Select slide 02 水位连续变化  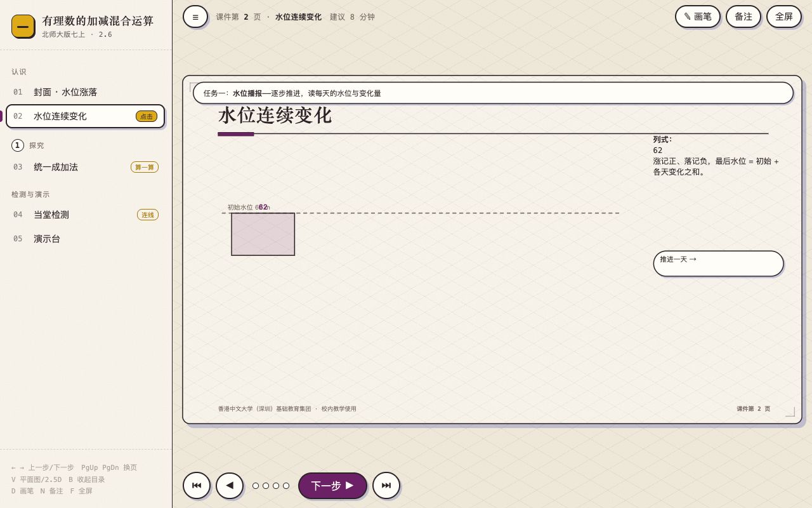click(x=85, y=116)
